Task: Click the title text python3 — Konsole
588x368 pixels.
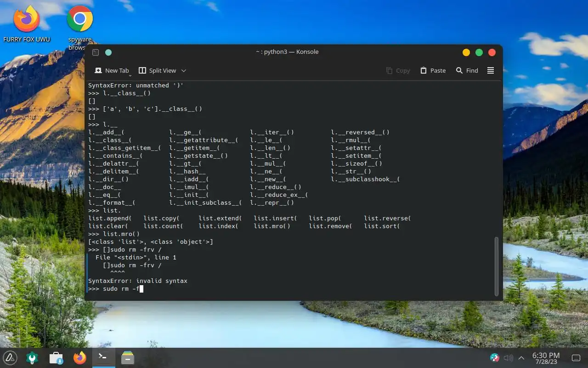Action: (x=287, y=52)
